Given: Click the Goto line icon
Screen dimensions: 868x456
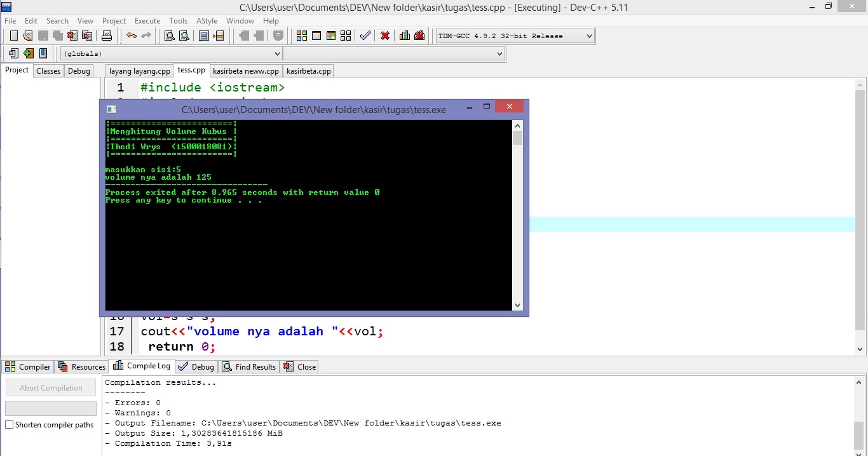Looking at the screenshot, I should 219,36.
